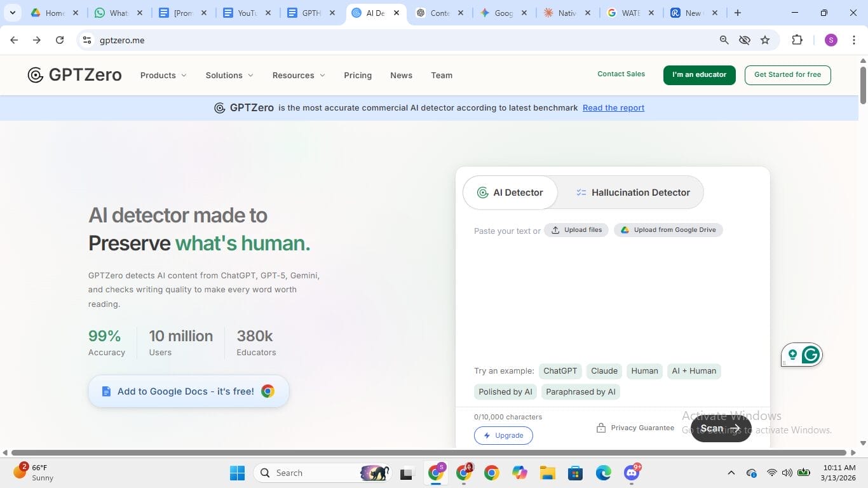Bookmark this page with star icon

[765, 40]
